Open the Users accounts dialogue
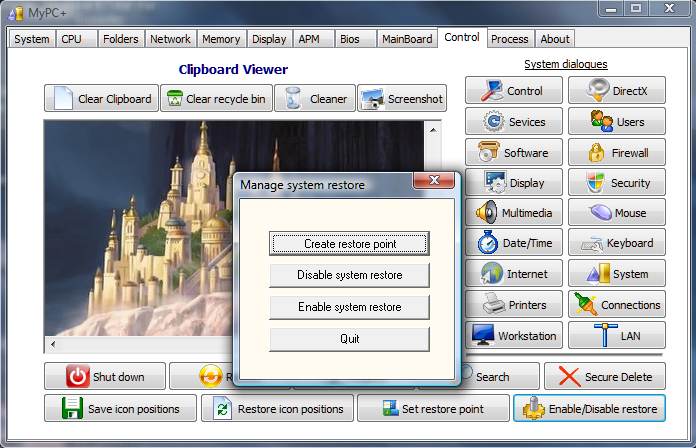 point(617,121)
